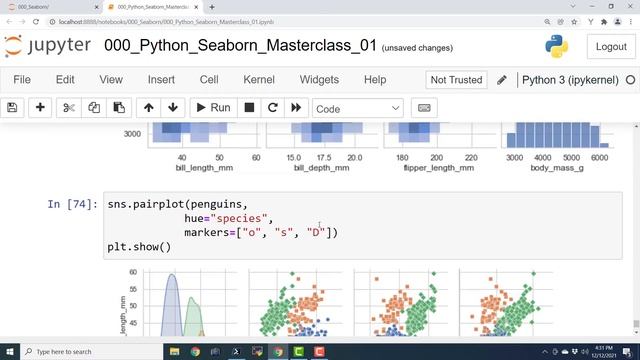Viewport: 640px width, 360px height.
Task: Open File Explorer from the taskbar
Action: (x=174, y=351)
